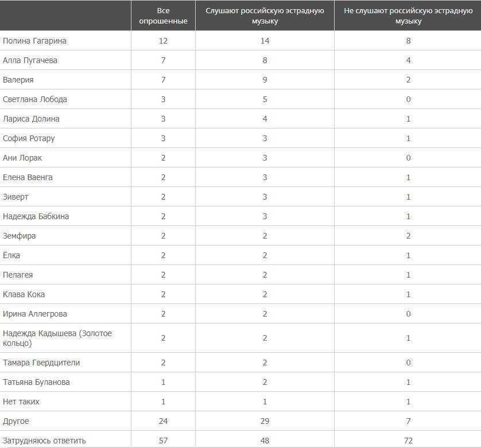Select the value 72 in 'Затрудняюсь ответить' row
The image size is (481, 448).
[408, 441]
